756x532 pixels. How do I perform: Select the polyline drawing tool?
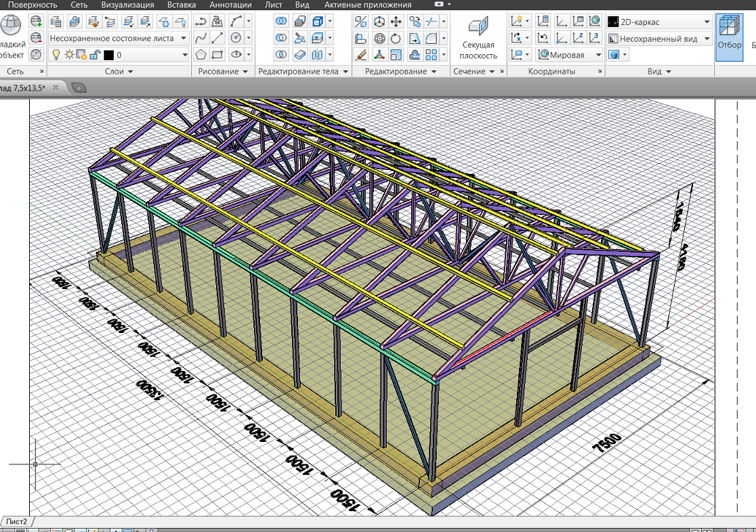[x=201, y=21]
